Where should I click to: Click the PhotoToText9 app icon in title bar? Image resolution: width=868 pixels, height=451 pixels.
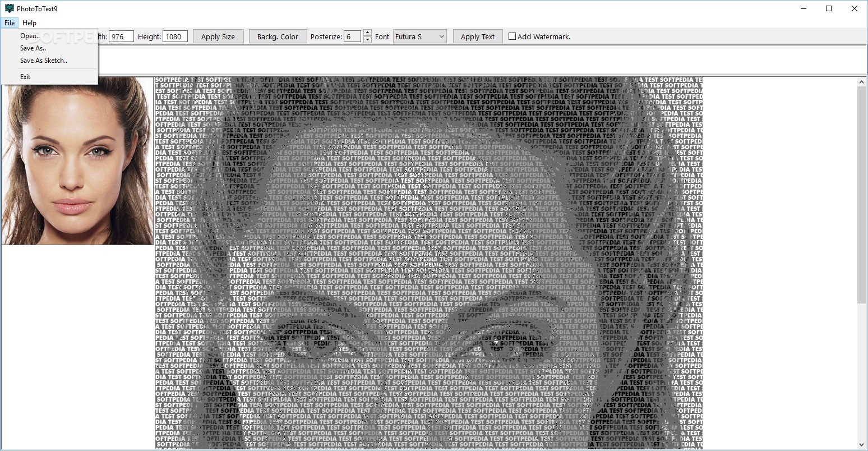click(x=9, y=8)
